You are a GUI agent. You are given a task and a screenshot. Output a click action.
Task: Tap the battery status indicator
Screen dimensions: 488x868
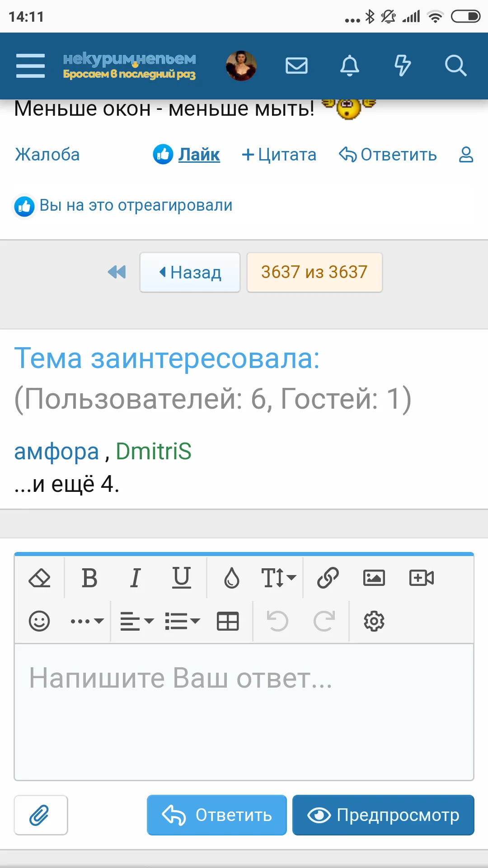pyautogui.click(x=466, y=17)
